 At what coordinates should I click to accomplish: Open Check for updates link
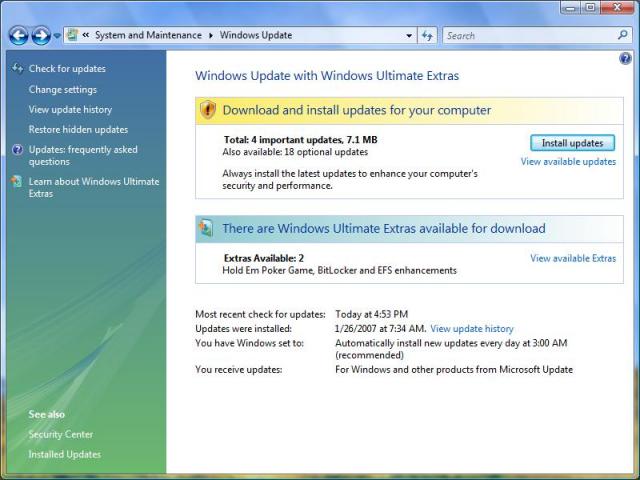pyautogui.click(x=67, y=69)
